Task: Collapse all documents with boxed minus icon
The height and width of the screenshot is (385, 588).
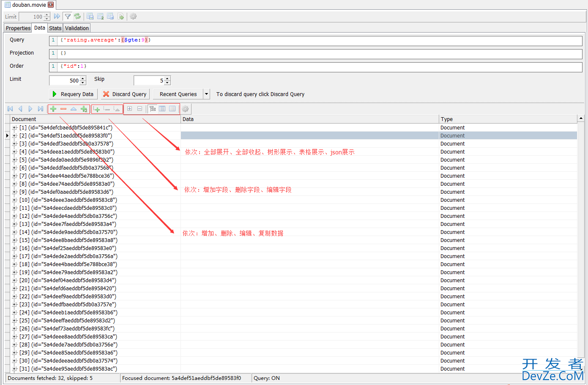Action: coord(139,109)
